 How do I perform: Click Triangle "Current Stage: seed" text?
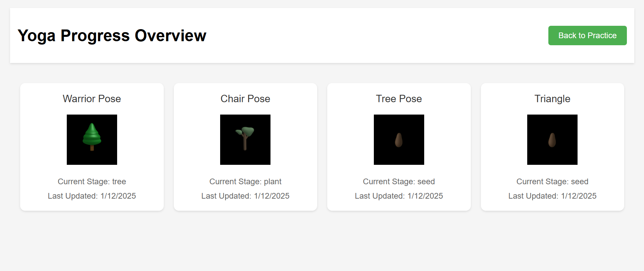(x=552, y=182)
